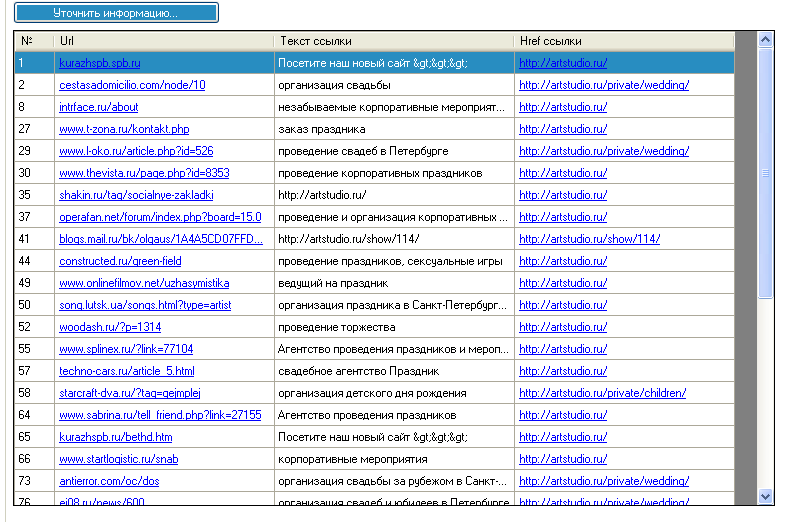
Task: Open the intrface.ru/about link
Action: click(99, 107)
